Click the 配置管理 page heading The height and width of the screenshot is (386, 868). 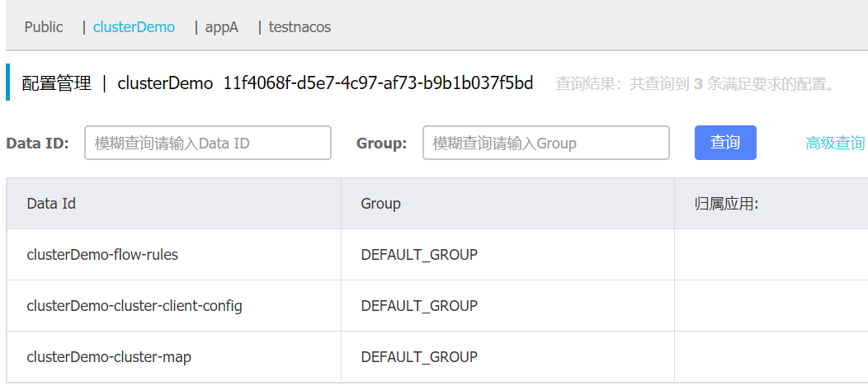[x=56, y=83]
